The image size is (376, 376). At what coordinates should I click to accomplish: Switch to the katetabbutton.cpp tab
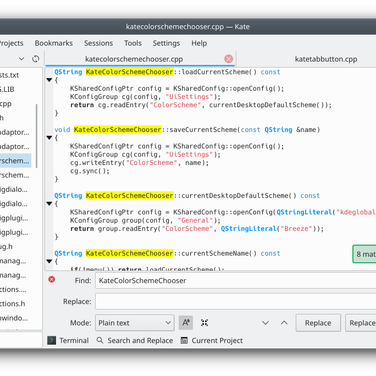pyautogui.click(x=326, y=59)
